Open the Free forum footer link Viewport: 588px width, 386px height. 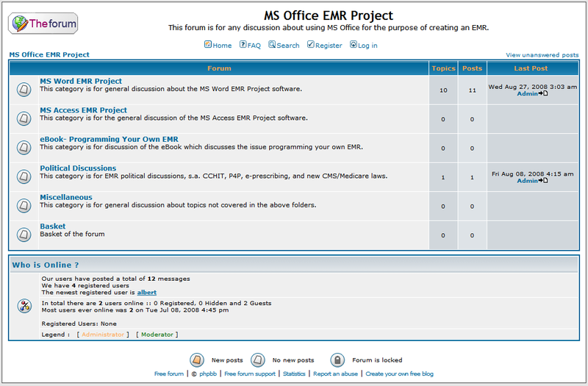tap(169, 374)
